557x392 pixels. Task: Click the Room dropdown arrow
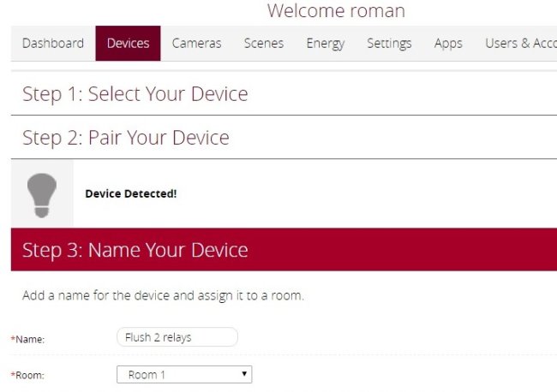[x=244, y=375]
